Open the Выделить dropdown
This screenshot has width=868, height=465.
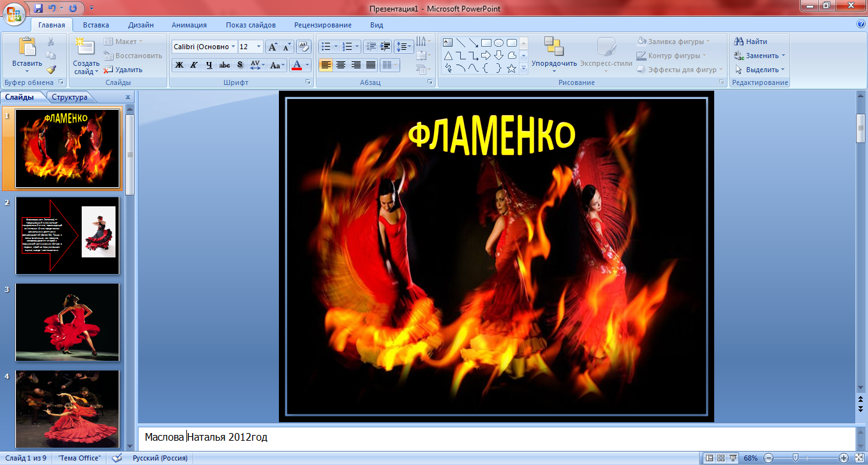(x=782, y=70)
